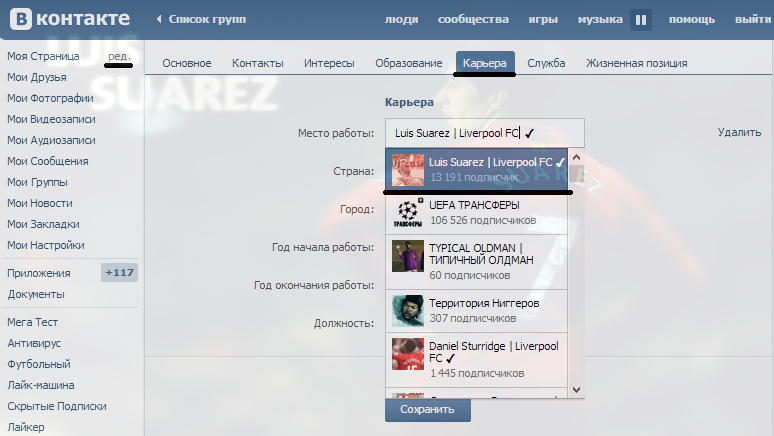Open the Лайкер app link
The height and width of the screenshot is (436, 774).
coord(26,427)
